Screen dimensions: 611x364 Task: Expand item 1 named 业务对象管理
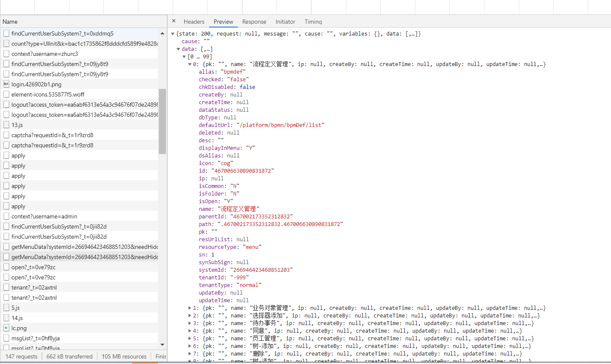coord(190,308)
